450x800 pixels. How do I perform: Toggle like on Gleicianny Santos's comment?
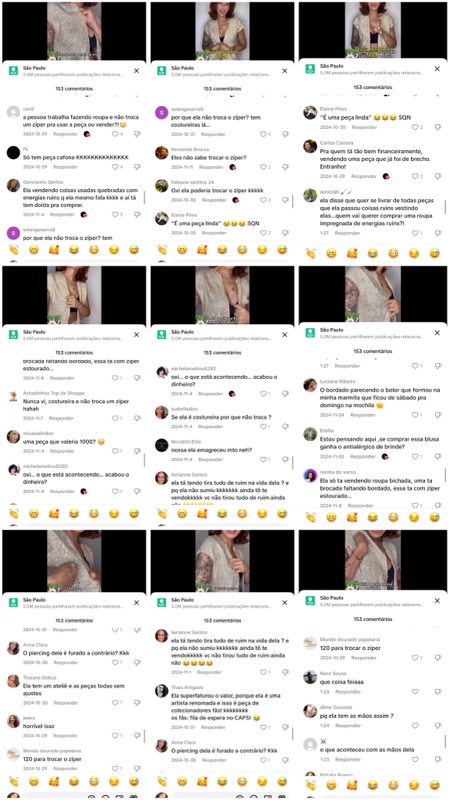tap(115, 215)
